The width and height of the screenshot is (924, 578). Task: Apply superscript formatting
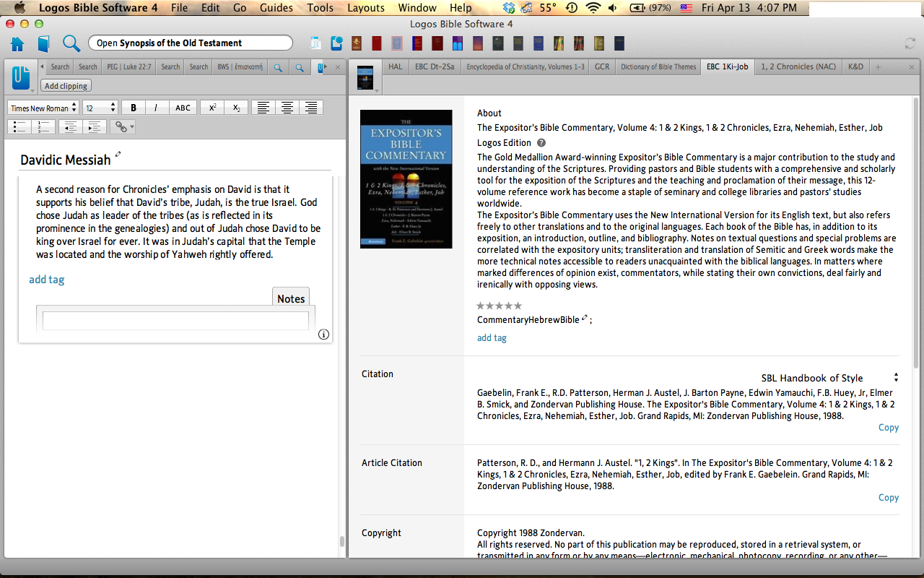pos(212,108)
